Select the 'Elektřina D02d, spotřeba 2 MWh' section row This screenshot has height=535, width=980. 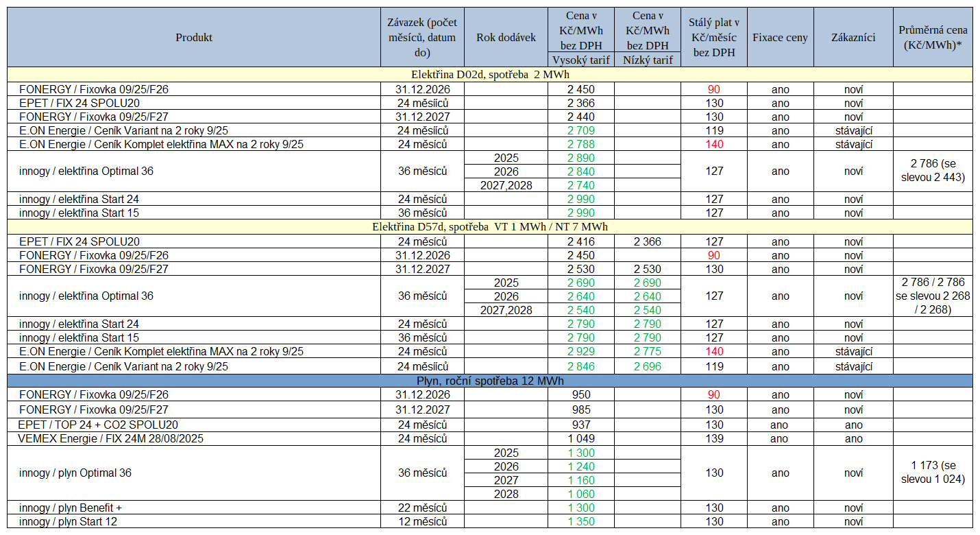pos(490,74)
